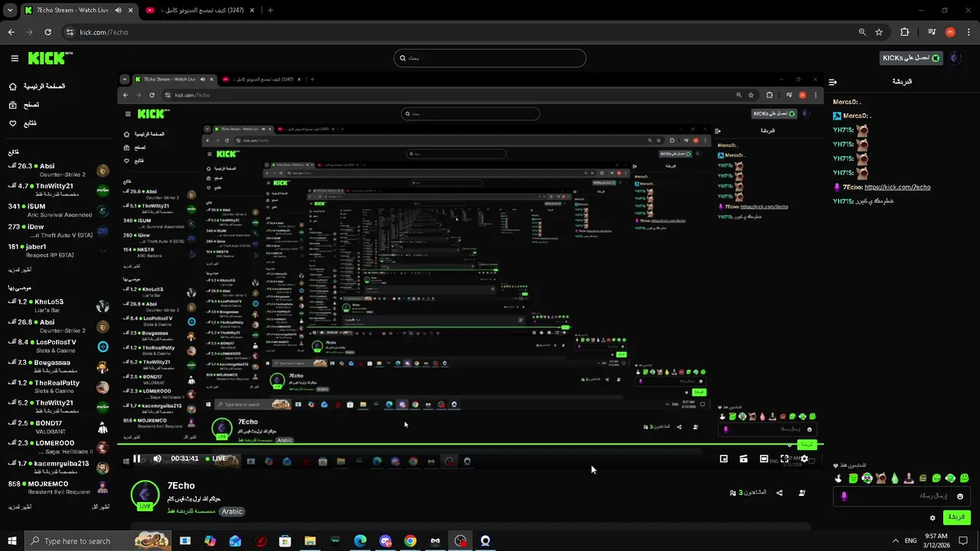Click the follow person icon below the video
980x551 pixels.
click(x=802, y=493)
